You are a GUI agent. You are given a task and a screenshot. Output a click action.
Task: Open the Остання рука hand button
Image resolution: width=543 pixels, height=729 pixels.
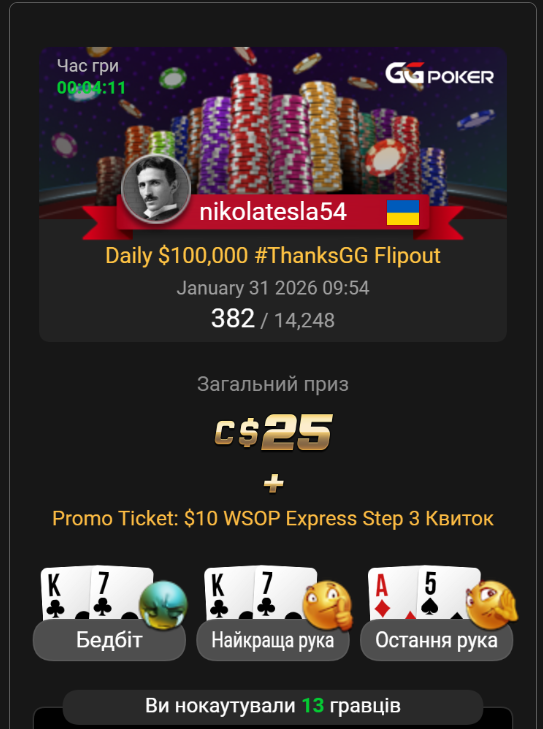click(x=437, y=640)
